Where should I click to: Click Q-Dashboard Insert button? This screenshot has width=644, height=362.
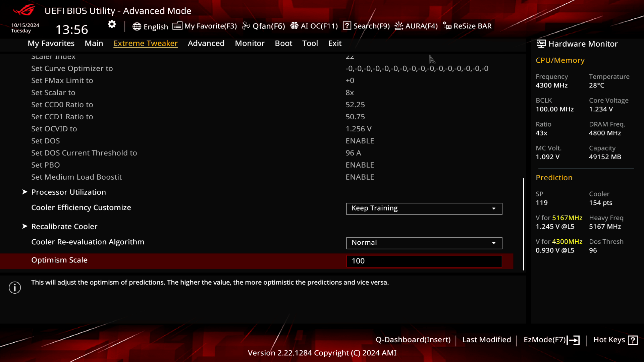point(413,340)
